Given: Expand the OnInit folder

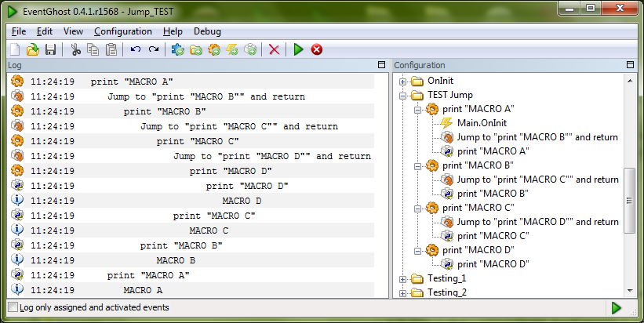Looking at the screenshot, I should tap(403, 82).
